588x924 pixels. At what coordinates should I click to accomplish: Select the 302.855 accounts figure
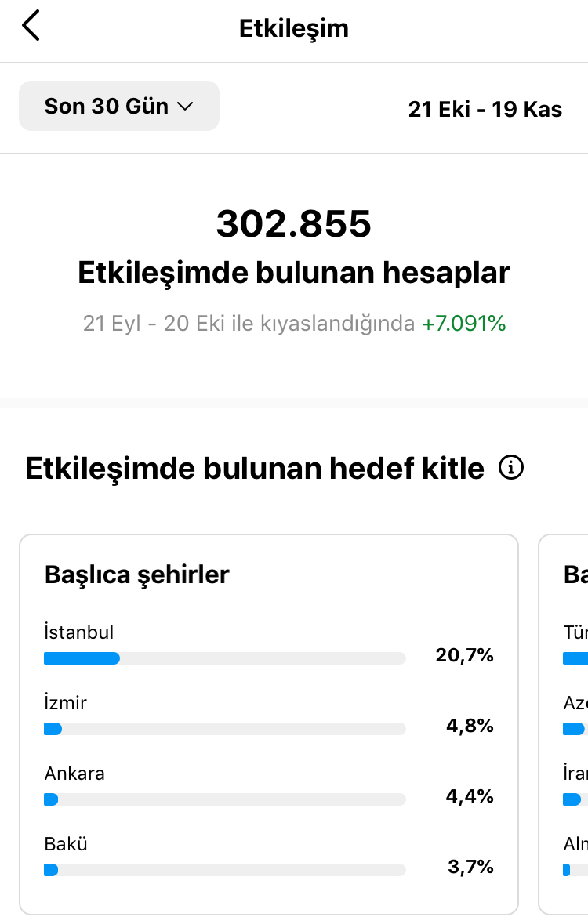coord(294,224)
